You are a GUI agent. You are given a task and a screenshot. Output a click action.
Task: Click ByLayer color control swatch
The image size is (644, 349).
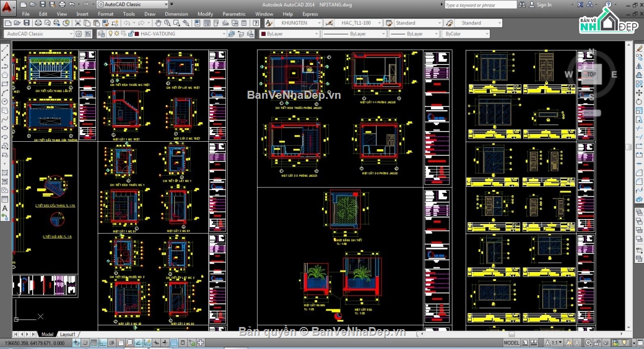pyautogui.click(x=263, y=34)
